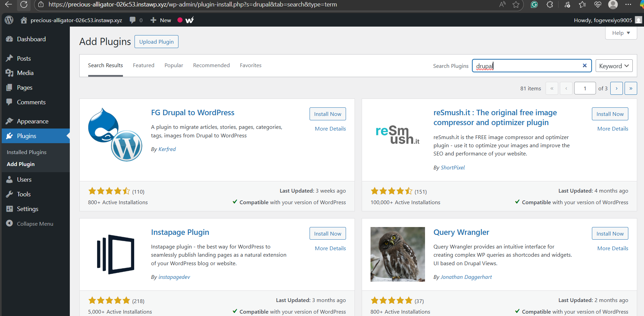Switch to Search Results tab

pyautogui.click(x=105, y=65)
